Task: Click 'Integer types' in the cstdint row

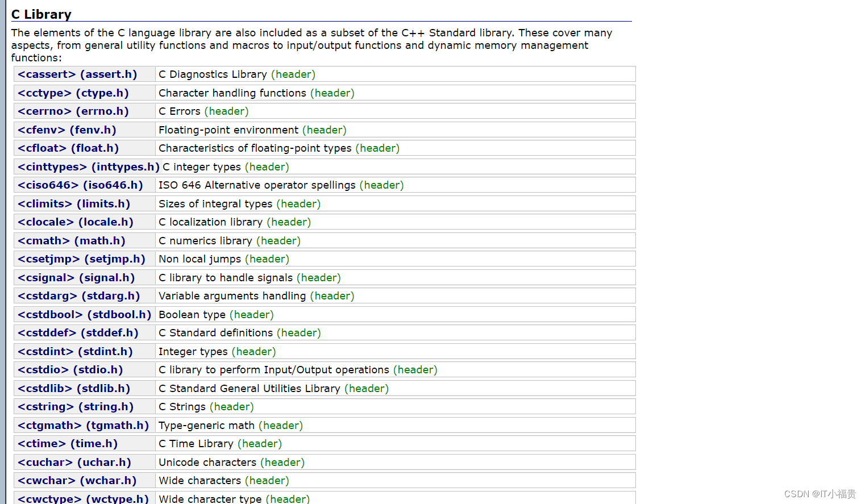Action: tap(193, 351)
